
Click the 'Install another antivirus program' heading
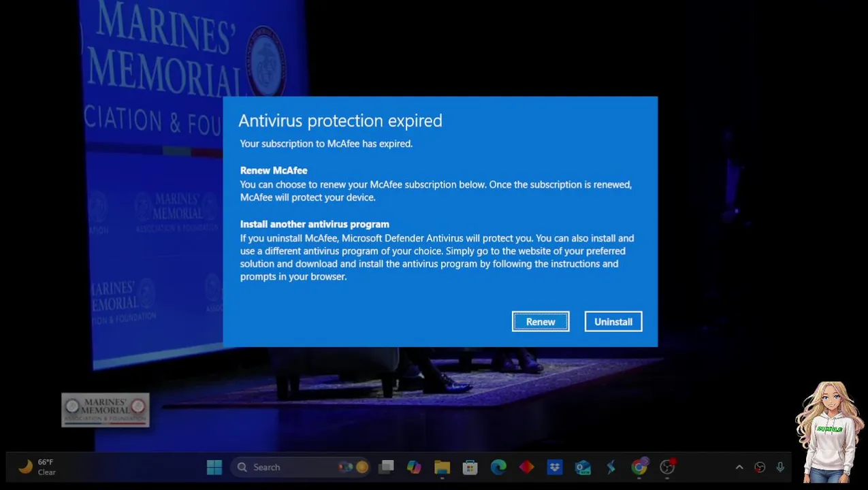(x=315, y=224)
